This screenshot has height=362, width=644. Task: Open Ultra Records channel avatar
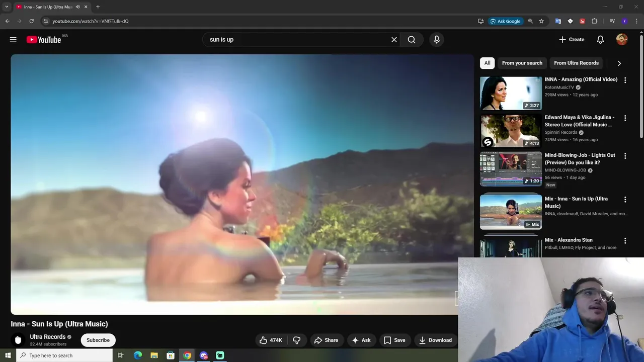(18, 340)
